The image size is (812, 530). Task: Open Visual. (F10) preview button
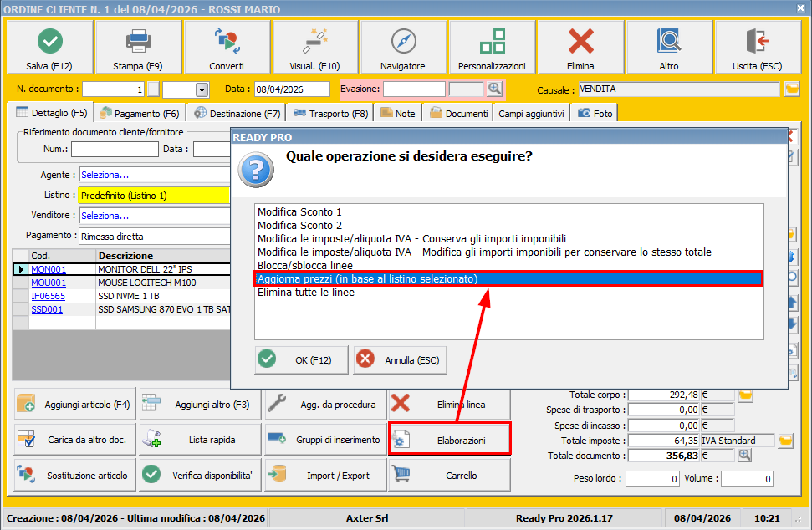point(315,47)
